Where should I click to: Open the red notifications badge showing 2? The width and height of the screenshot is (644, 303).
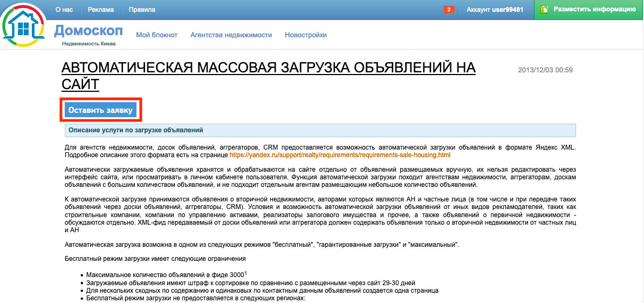(449, 10)
